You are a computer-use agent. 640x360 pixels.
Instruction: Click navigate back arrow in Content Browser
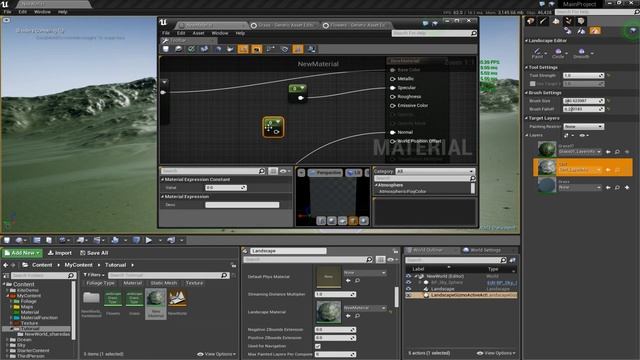6,265
